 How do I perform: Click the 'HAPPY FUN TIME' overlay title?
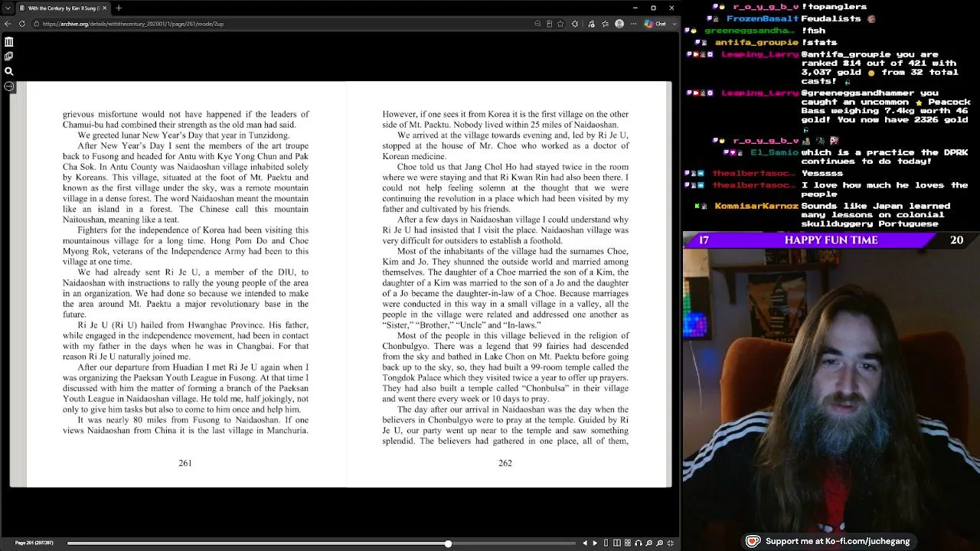coord(831,240)
